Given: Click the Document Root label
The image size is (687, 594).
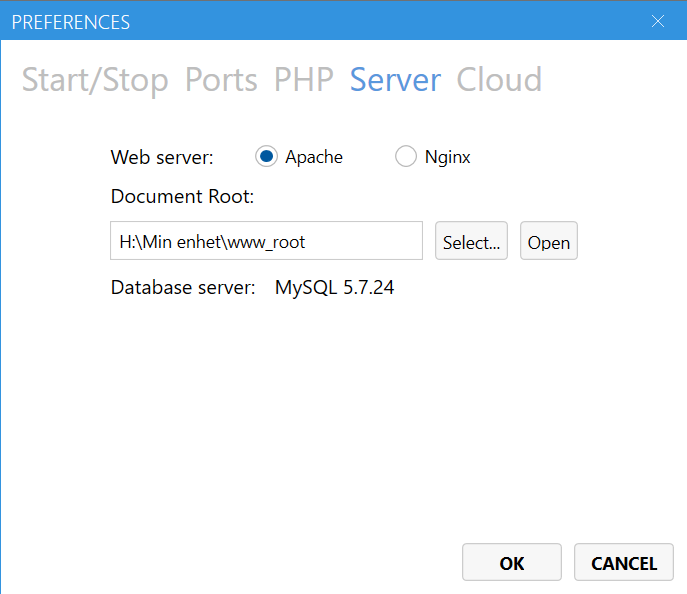Looking at the screenshot, I should pos(182,197).
